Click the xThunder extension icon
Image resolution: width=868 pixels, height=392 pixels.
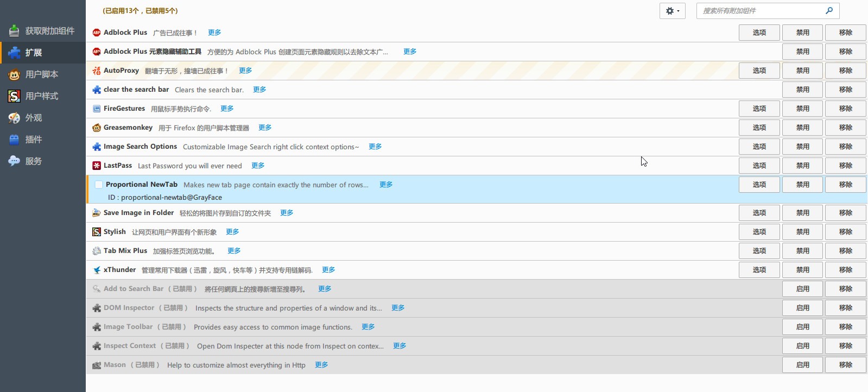pos(97,270)
